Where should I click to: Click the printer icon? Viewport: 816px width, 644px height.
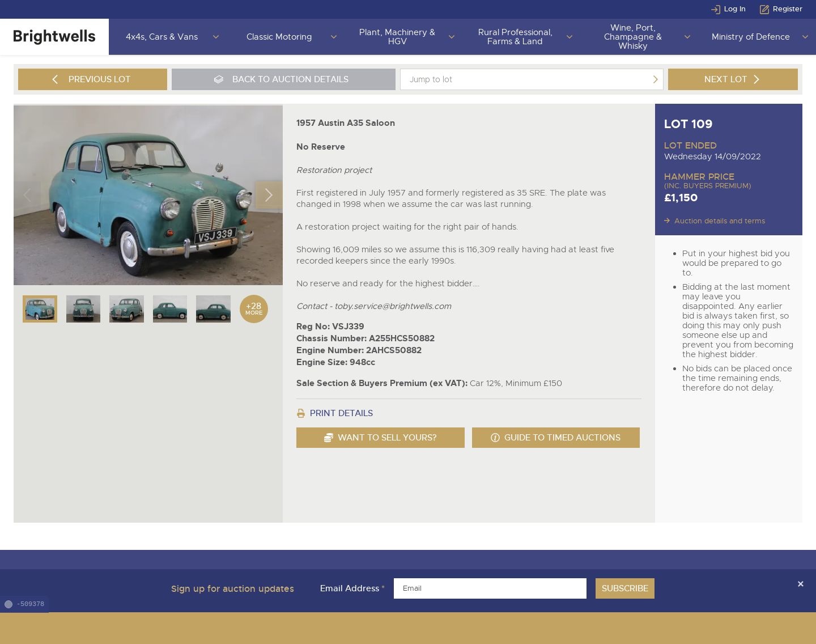point(301,413)
